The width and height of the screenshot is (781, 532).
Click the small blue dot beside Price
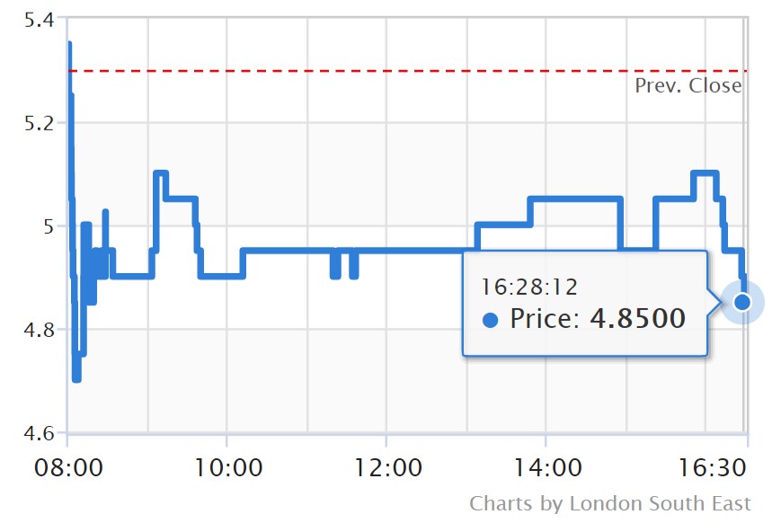[x=490, y=319]
